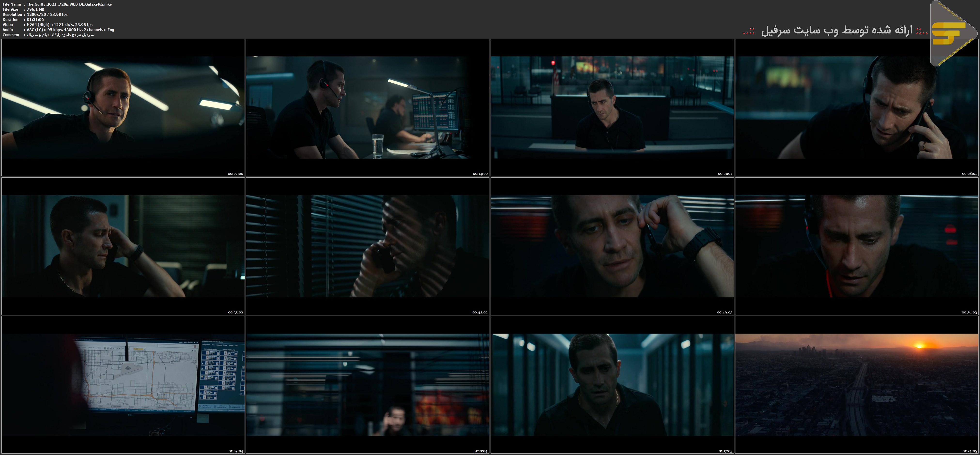Open the close-up frame at 00:49:03

click(x=612, y=246)
